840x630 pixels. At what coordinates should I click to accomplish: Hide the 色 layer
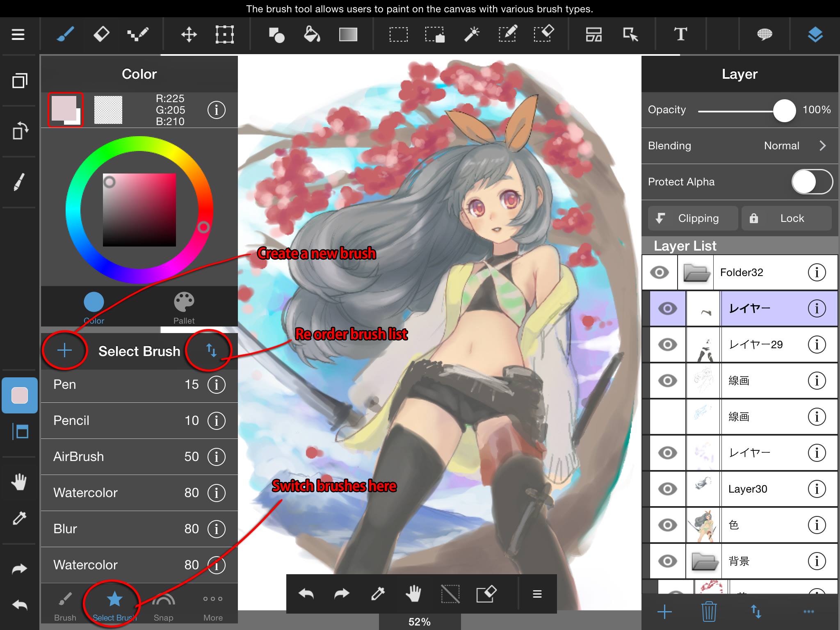[668, 525]
